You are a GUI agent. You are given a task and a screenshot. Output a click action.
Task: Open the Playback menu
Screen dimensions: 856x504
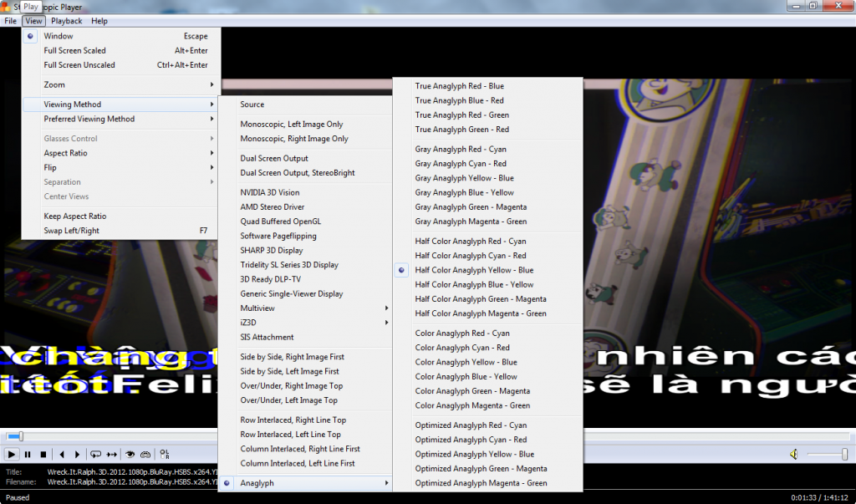point(67,21)
